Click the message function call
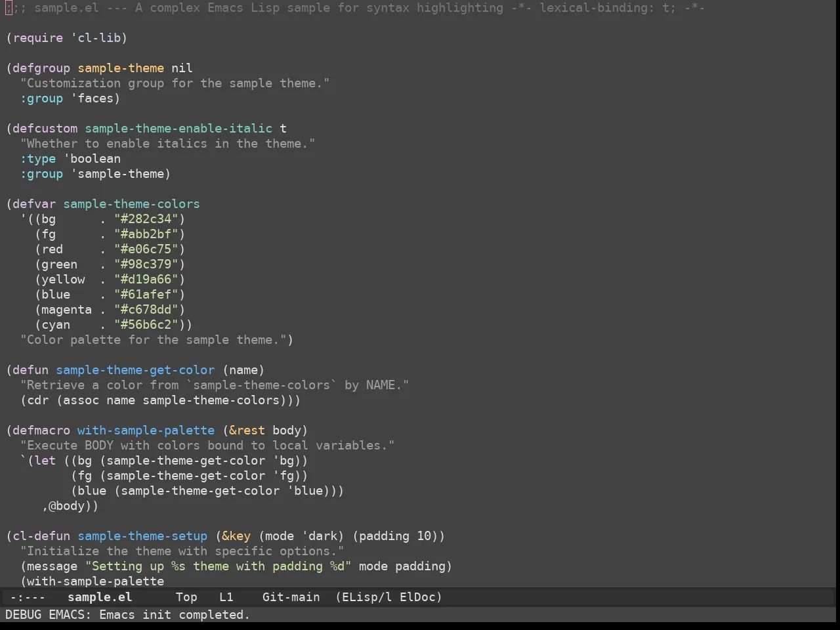840x630 pixels. pyautogui.click(x=52, y=566)
